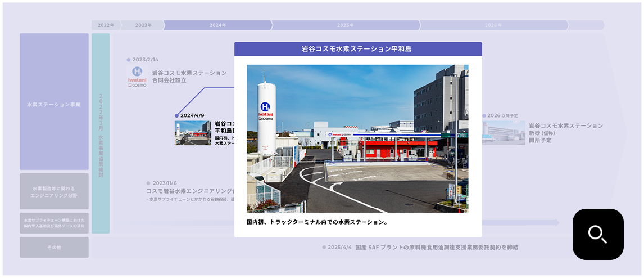Click the 2026 以降予定 timeline marker dot
The width and height of the screenshot is (644, 278).
(484, 116)
